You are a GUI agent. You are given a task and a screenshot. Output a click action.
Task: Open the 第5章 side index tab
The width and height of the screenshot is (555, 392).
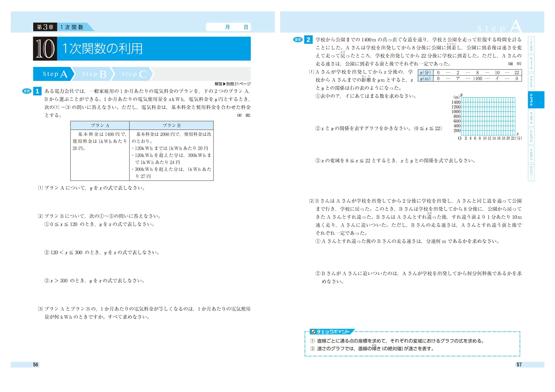click(x=531, y=136)
